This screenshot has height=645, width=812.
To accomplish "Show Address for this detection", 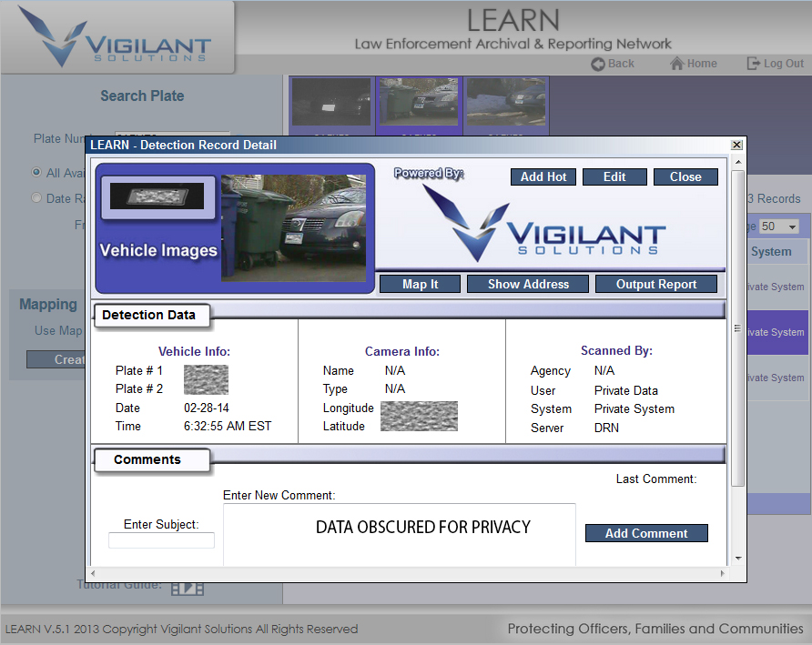I will 528,284.
